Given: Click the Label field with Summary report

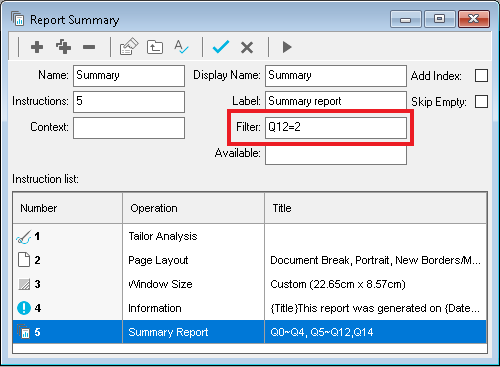Looking at the screenshot, I should tap(336, 101).
